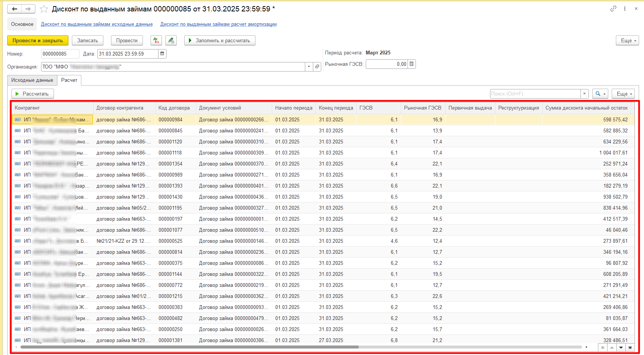Click the right arrow of horizontal scrollbar
The width and height of the screenshot is (644, 355).
tap(587, 347)
